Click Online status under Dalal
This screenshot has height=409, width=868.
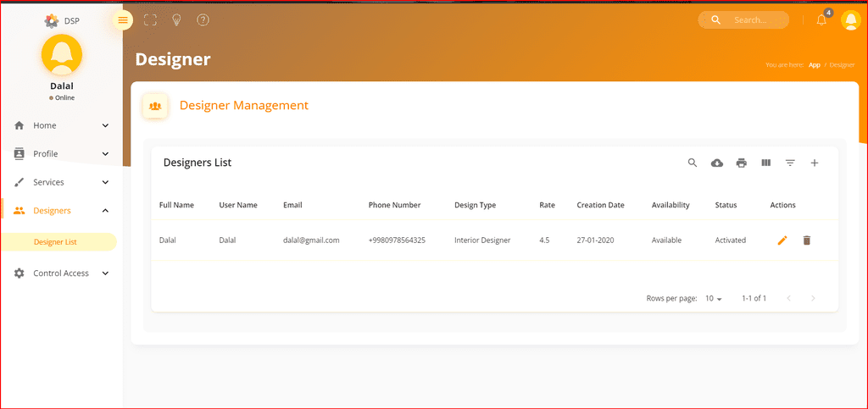coord(62,98)
